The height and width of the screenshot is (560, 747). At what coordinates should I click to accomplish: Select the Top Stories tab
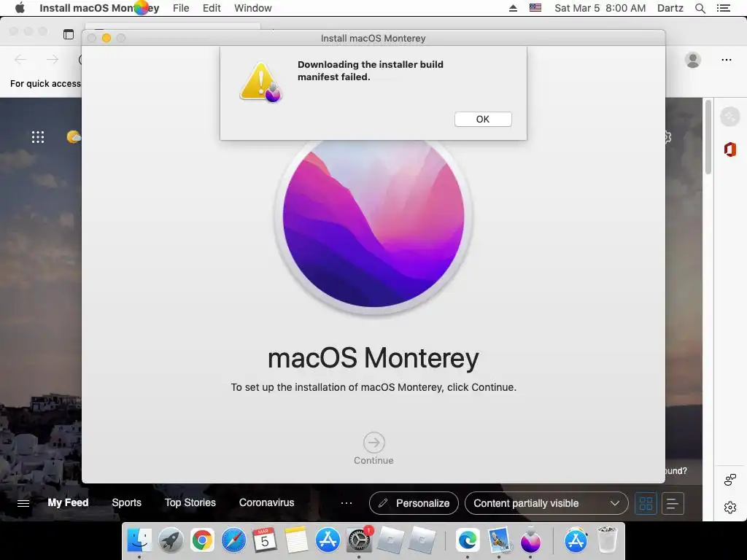coord(190,503)
